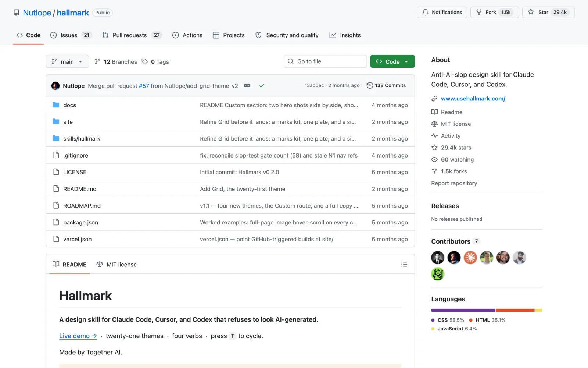
Task: Expand commit message ellipsis button
Action: pos(247,86)
